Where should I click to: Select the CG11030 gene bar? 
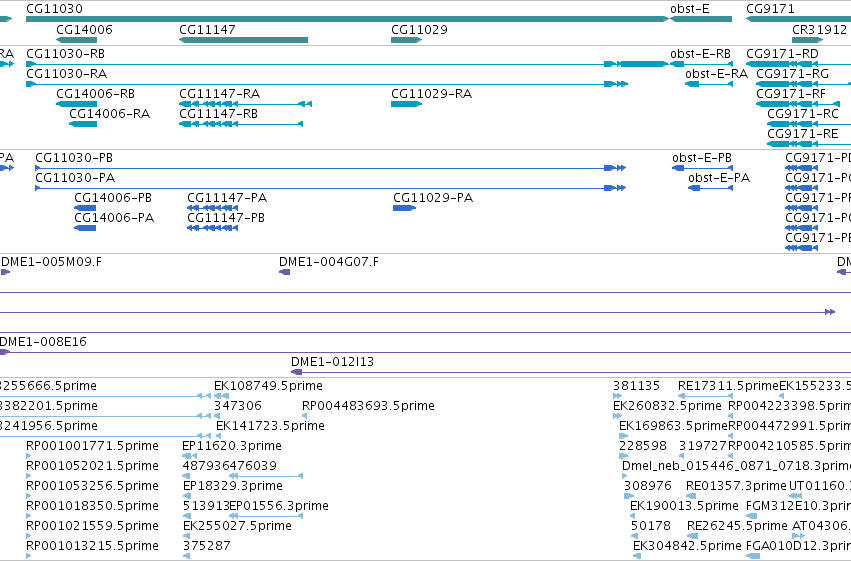(x=347, y=19)
